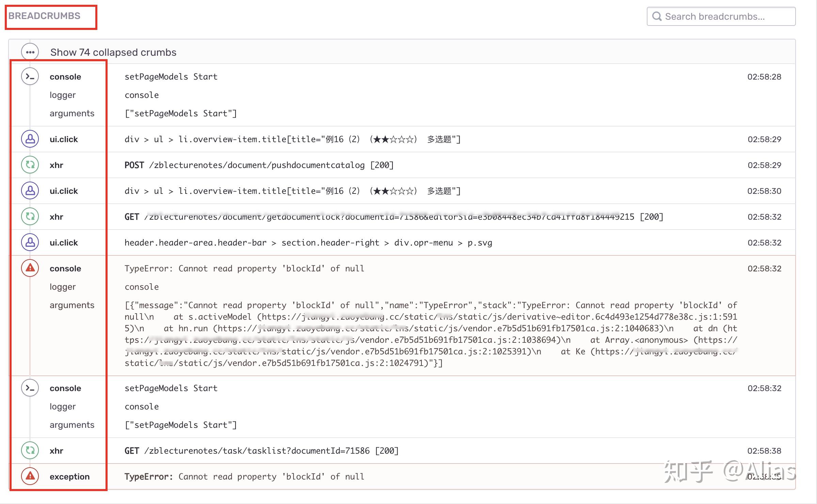The image size is (817, 504).
Task: Click the POST /zblecturenotes/document/pushdocumentcatalog entry
Action: (259, 165)
